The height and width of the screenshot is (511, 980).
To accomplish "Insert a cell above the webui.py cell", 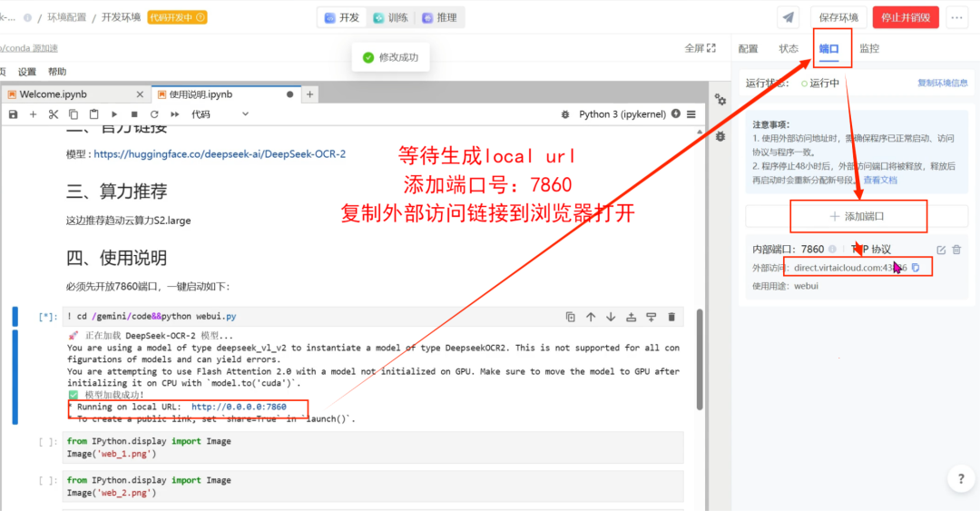I will click(632, 317).
